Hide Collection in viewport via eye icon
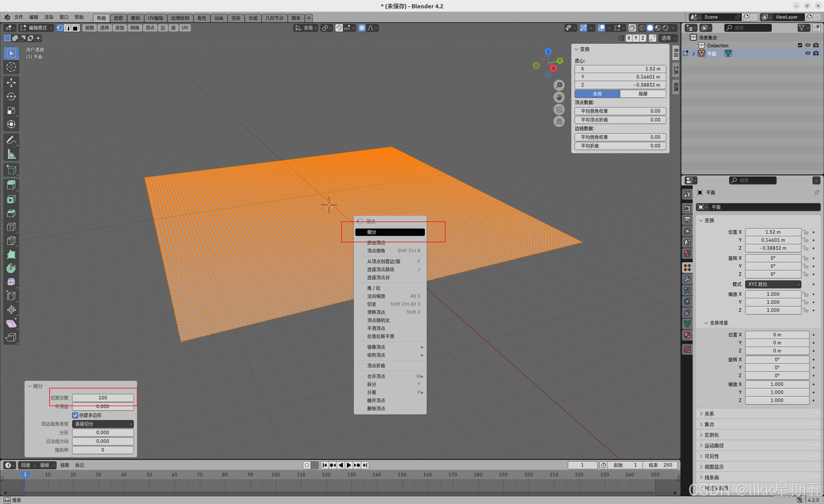 pyautogui.click(x=808, y=45)
